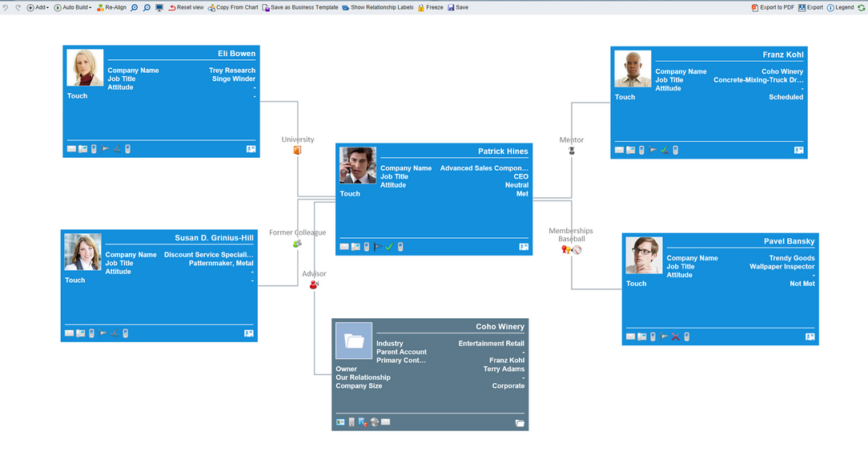The width and height of the screenshot is (868, 464).
Task: Toggle Show Relationship Labels
Action: tap(377, 7)
